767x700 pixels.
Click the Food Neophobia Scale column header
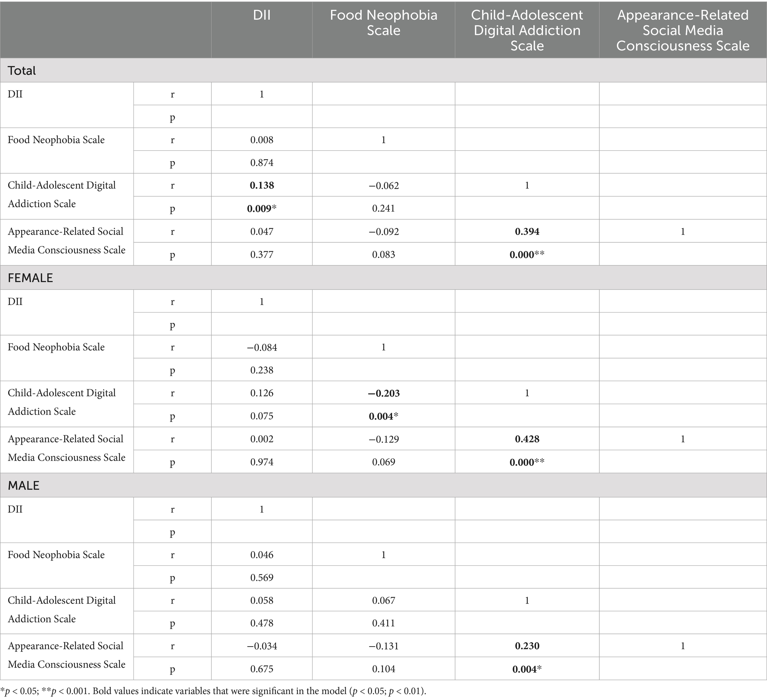coord(383,23)
